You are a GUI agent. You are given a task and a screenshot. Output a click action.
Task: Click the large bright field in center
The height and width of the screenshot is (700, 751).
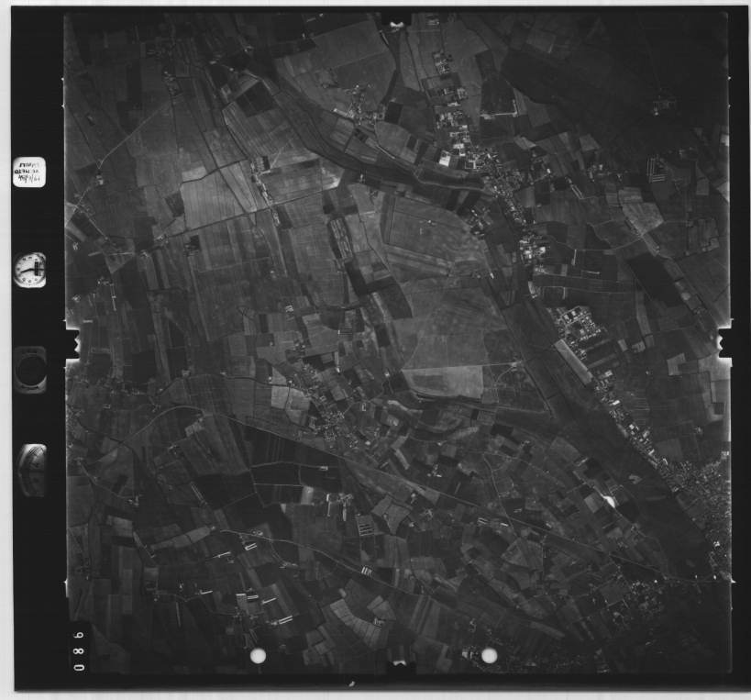(443, 381)
